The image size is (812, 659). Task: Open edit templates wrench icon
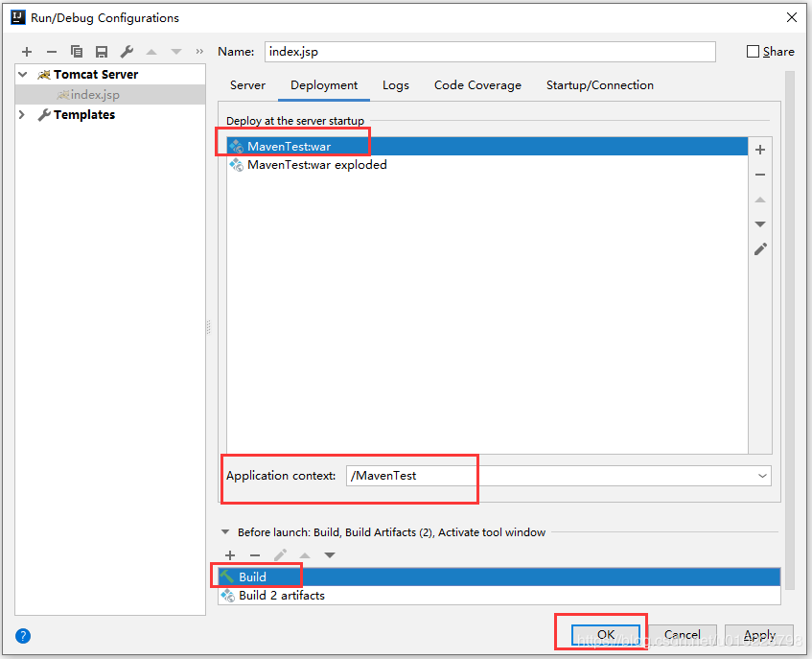[127, 52]
